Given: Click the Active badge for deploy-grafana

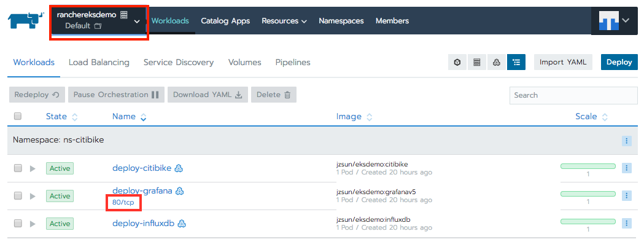Looking at the screenshot, I should click(x=60, y=196).
